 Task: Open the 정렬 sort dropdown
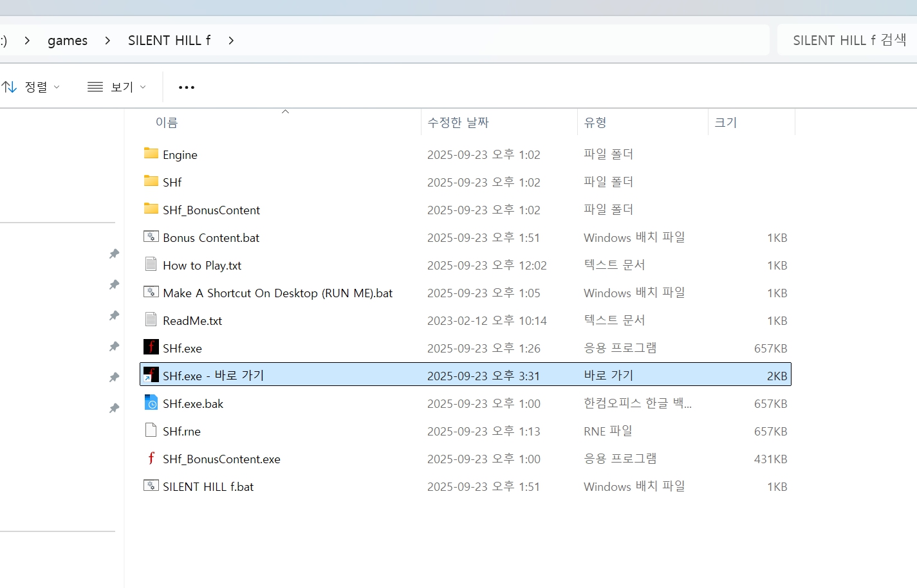[31, 87]
